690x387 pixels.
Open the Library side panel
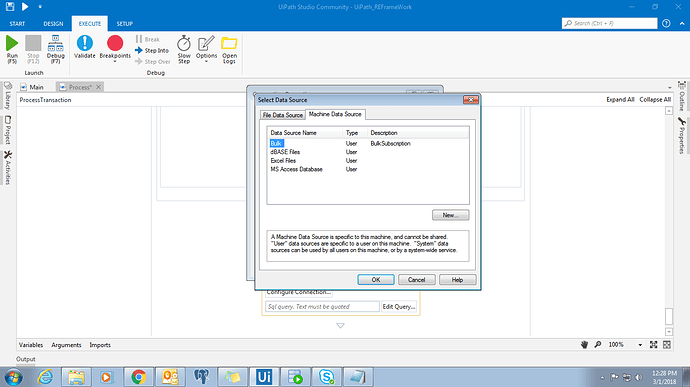tap(7, 96)
